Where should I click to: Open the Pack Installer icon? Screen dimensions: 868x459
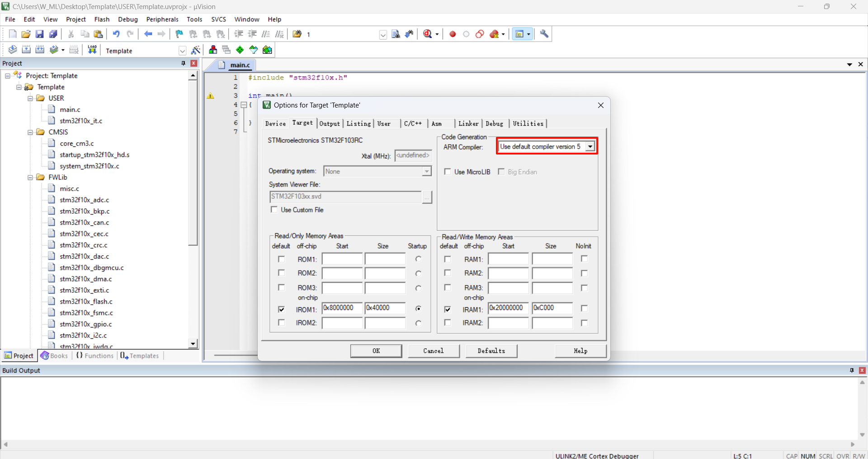coord(268,50)
